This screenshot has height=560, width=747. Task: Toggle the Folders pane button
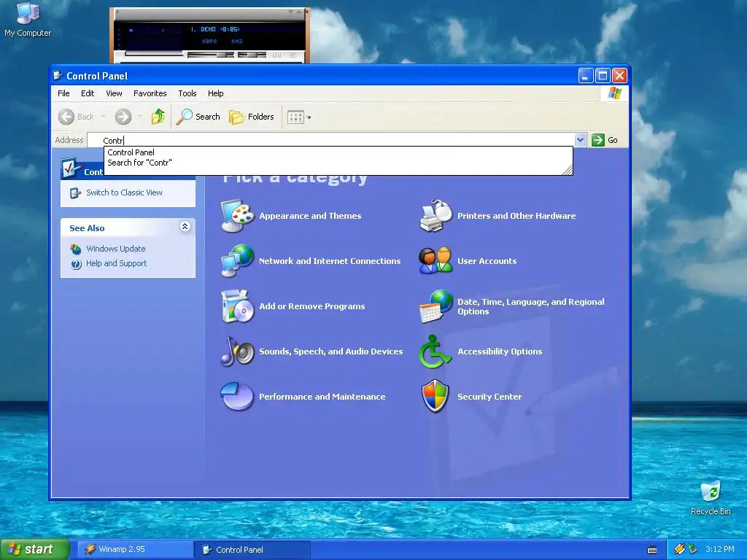point(252,117)
